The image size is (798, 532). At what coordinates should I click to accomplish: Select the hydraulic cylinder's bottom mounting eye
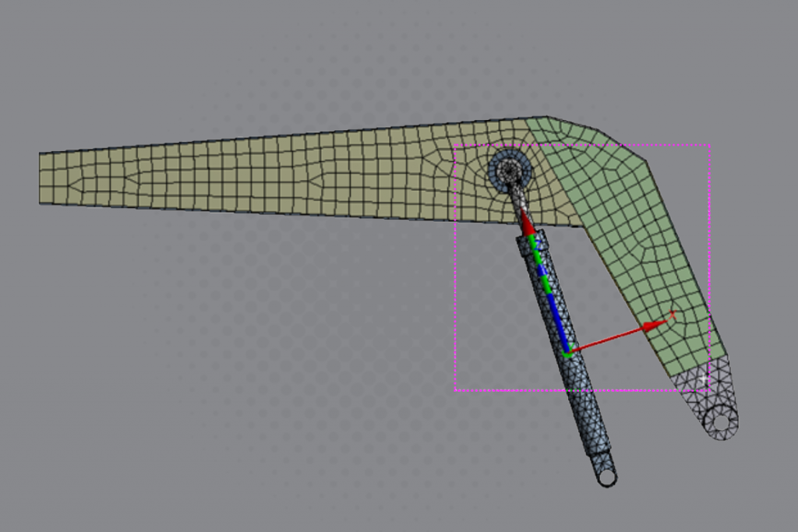pyautogui.click(x=606, y=477)
